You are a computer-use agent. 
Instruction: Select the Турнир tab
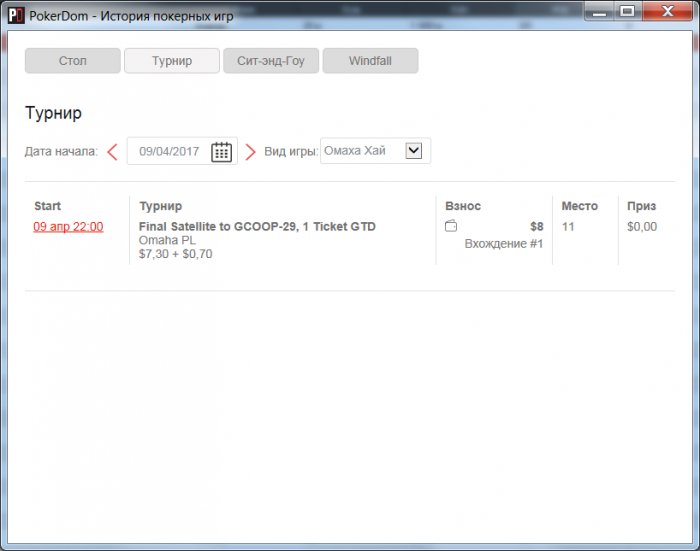(172, 61)
